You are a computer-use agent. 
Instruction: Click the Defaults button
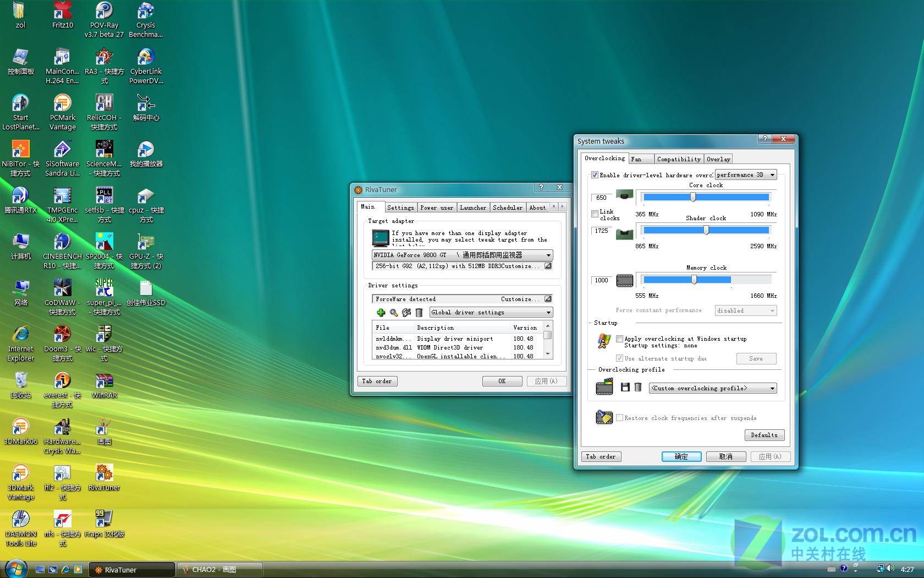(765, 435)
